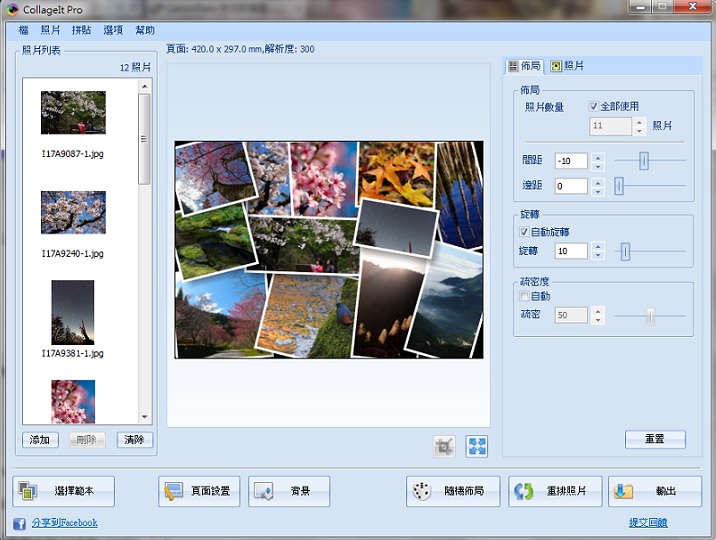
Task: Open the 拼貼 collage menu
Action: point(81,30)
